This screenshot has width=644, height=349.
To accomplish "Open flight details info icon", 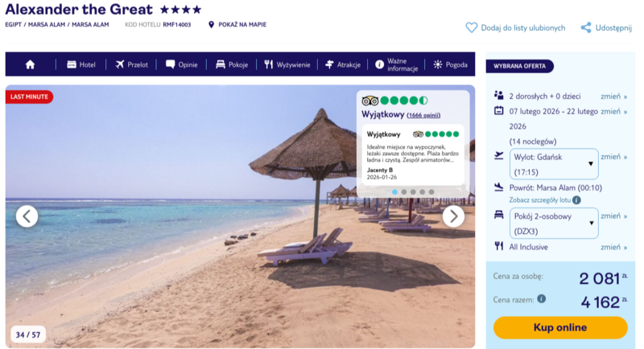I will pos(576,200).
